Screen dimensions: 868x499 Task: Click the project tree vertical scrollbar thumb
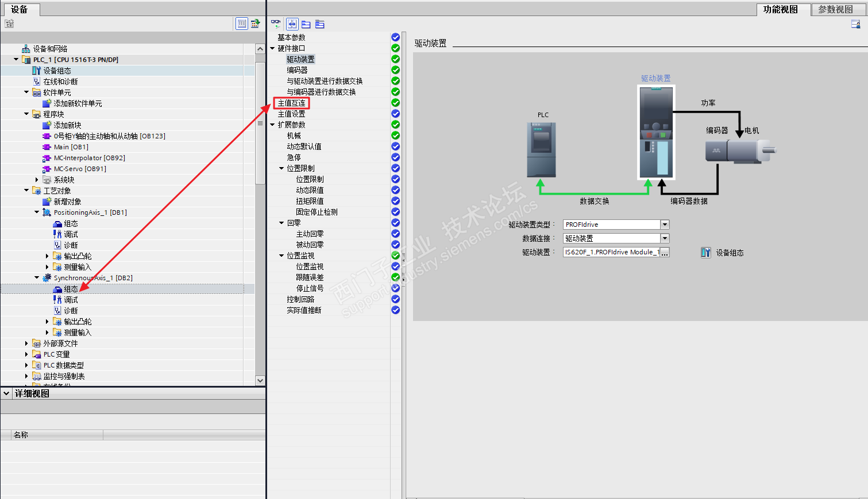point(260,123)
